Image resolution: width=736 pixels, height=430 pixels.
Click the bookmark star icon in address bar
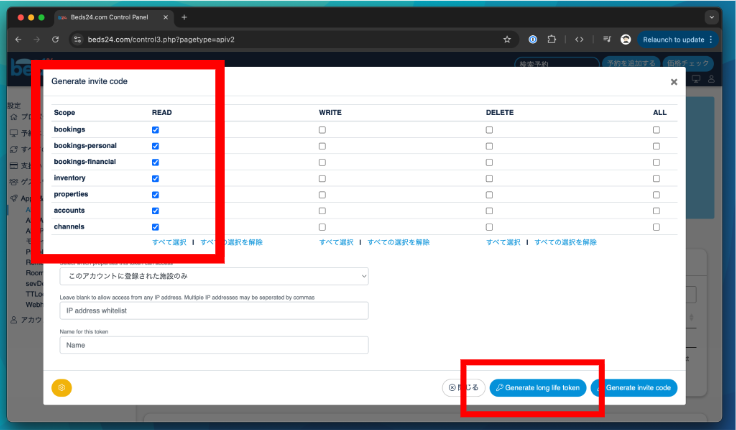point(507,40)
